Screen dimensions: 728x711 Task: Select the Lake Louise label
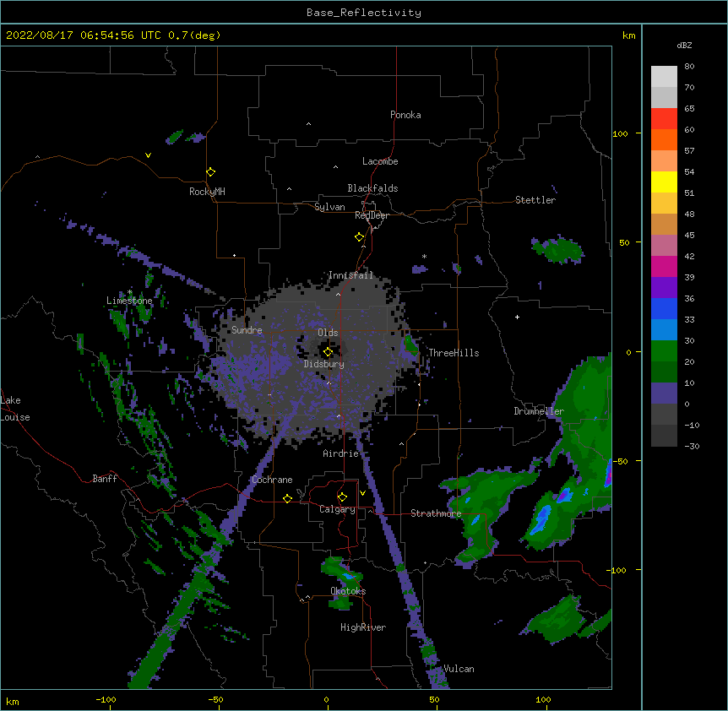15,409
